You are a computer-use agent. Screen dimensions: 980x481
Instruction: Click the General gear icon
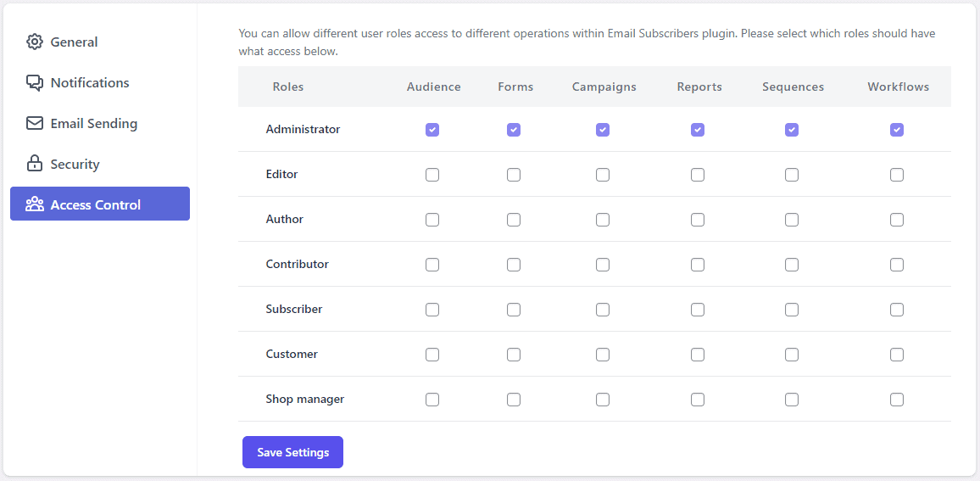(35, 42)
